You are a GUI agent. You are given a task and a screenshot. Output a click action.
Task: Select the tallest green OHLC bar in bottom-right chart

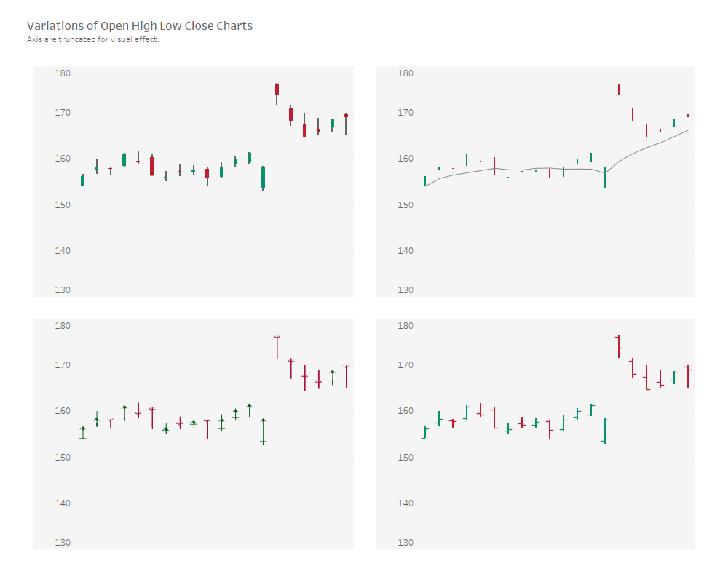(x=604, y=431)
